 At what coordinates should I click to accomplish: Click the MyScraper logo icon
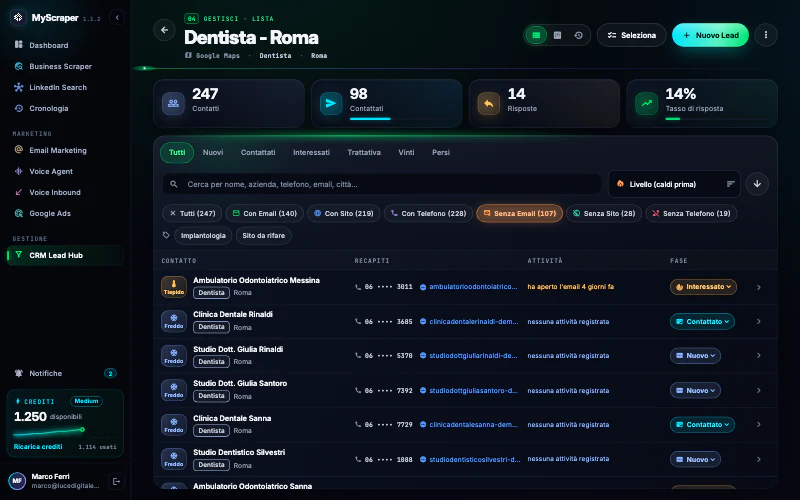[x=18, y=17]
